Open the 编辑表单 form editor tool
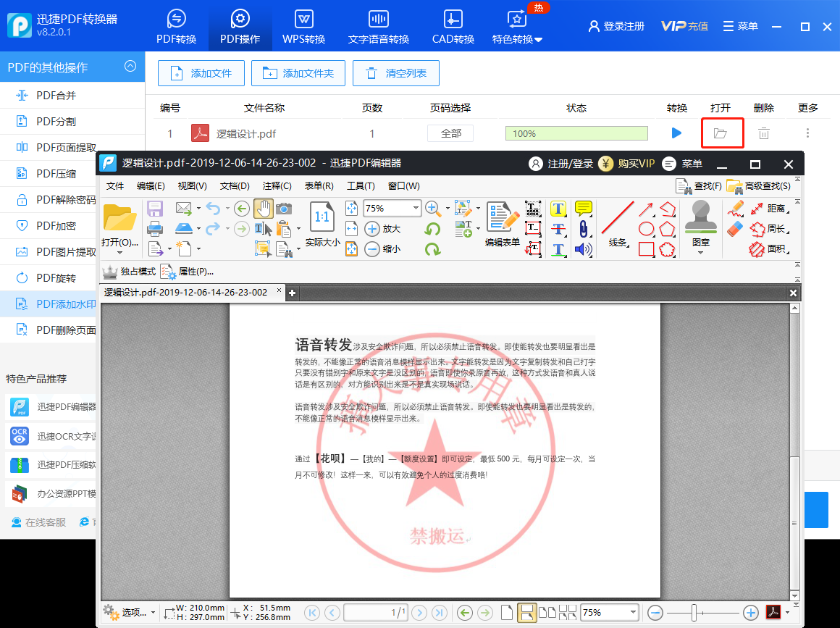 (x=503, y=224)
